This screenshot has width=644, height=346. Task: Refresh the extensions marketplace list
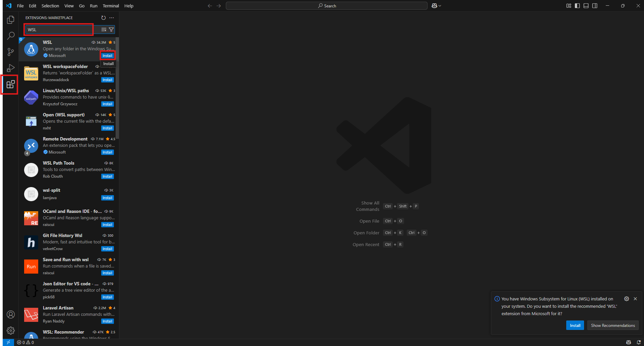point(104,18)
